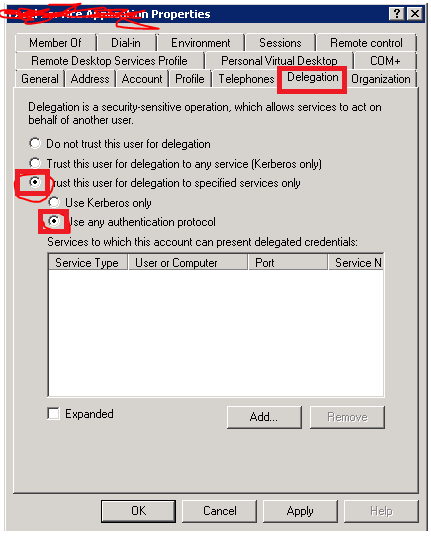Open the Dial-in tab

(126, 43)
